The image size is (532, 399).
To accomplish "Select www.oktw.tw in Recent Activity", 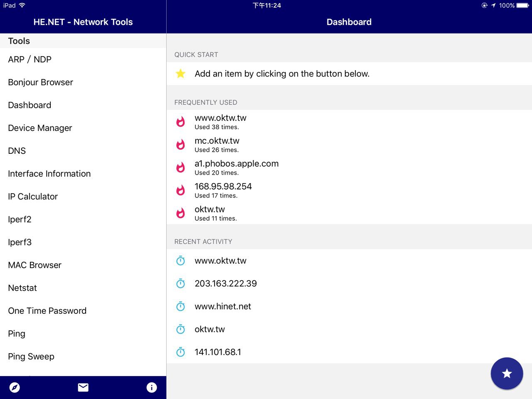I will [x=349, y=261].
